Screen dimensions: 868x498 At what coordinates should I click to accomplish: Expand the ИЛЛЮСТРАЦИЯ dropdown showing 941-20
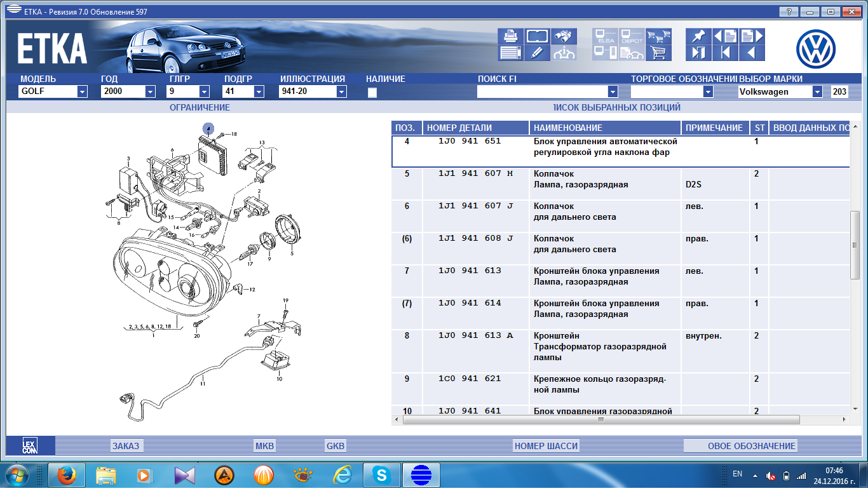click(341, 91)
